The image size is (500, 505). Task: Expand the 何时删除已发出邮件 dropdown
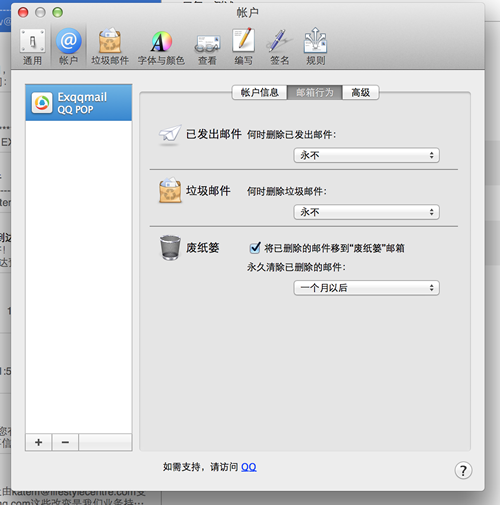pyautogui.click(x=366, y=155)
